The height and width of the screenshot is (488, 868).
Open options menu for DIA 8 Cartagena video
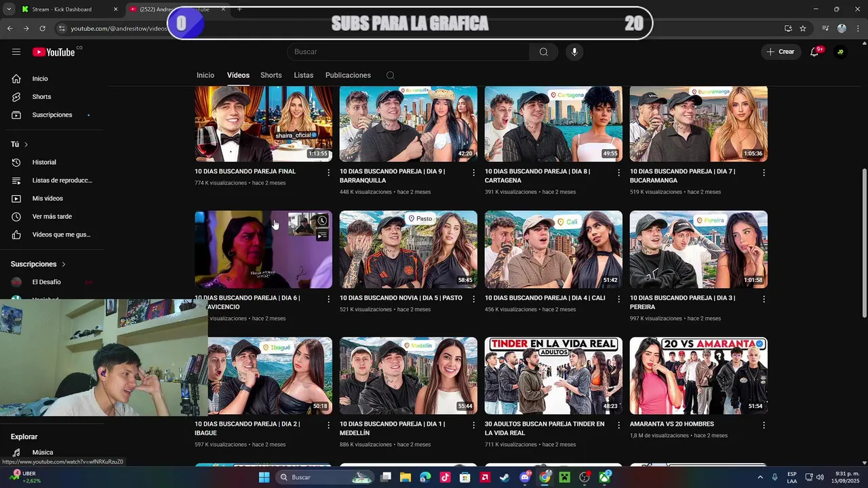point(618,173)
